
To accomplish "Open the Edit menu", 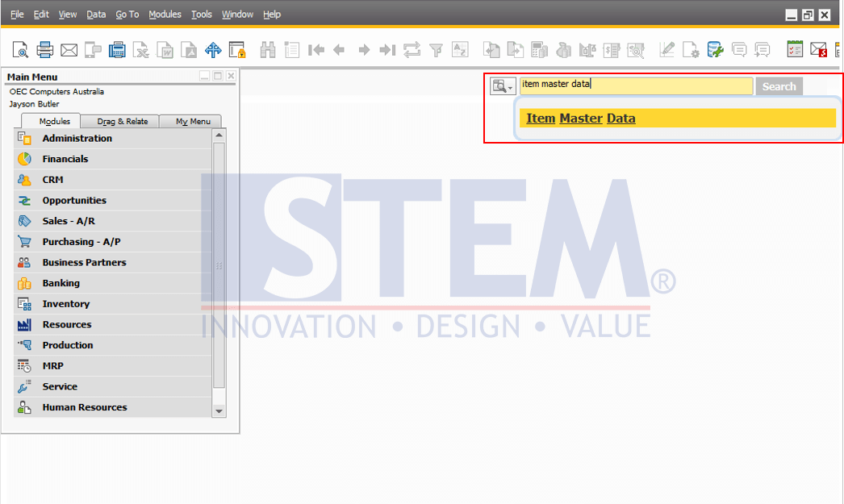I will click(41, 15).
